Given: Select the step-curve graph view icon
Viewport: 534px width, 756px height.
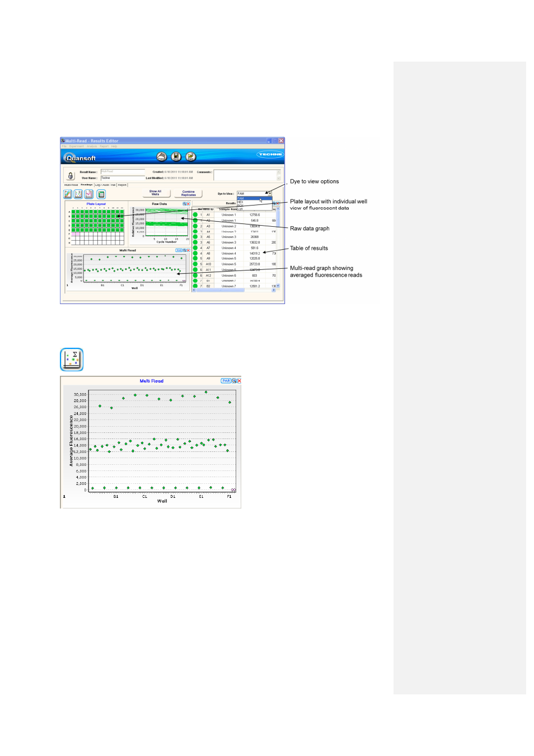Looking at the screenshot, I should click(89, 194).
